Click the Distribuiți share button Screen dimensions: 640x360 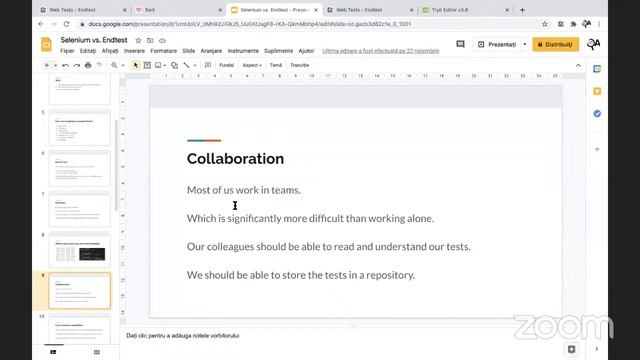(556, 44)
